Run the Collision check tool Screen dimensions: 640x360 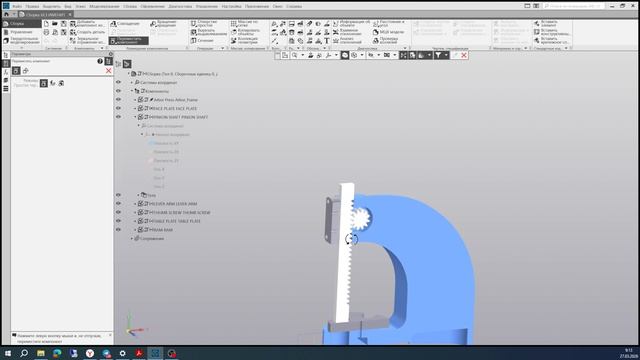point(386,40)
